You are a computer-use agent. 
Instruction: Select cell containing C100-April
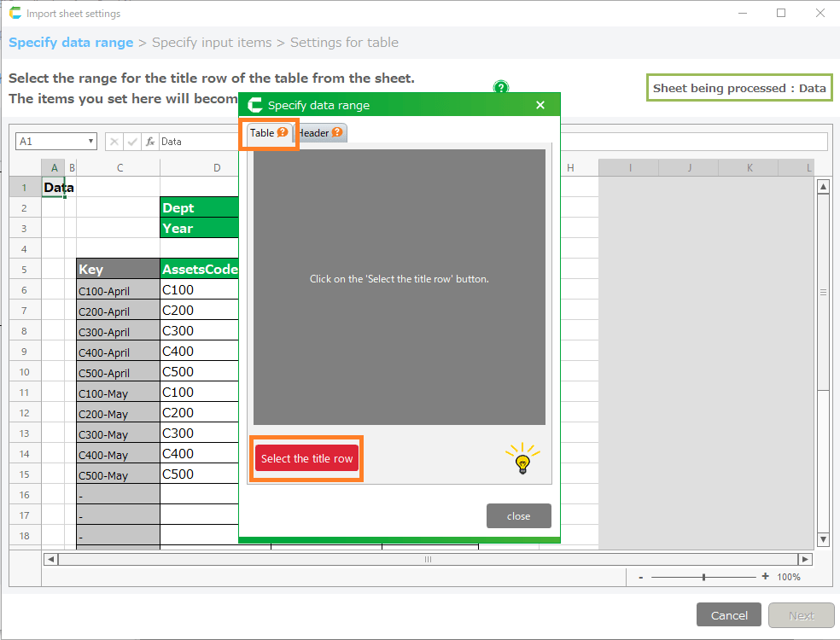[x=117, y=290]
